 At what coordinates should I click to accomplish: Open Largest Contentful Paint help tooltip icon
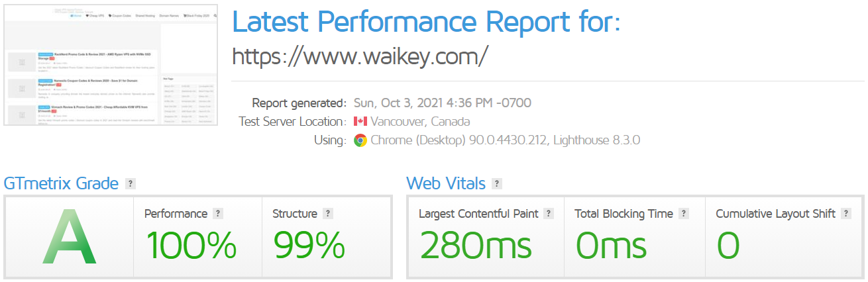548,213
